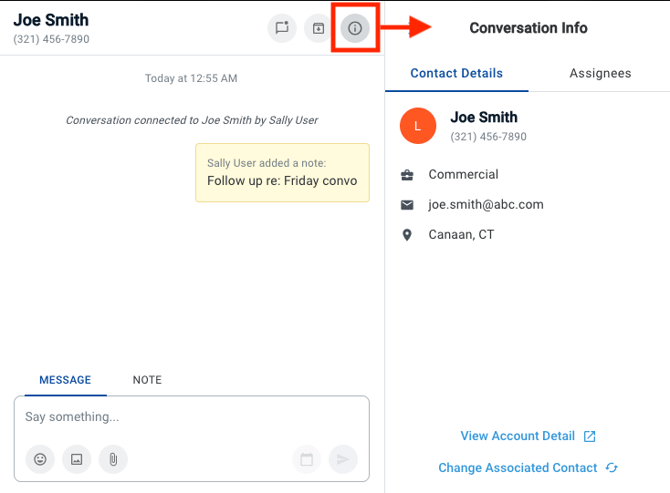Click the paperclip attachment icon
The height and width of the screenshot is (493, 670).
pyautogui.click(x=113, y=459)
